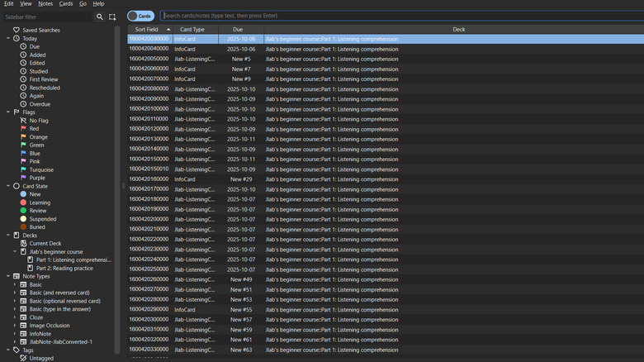Collapse the Card State section

pyautogui.click(x=7, y=186)
